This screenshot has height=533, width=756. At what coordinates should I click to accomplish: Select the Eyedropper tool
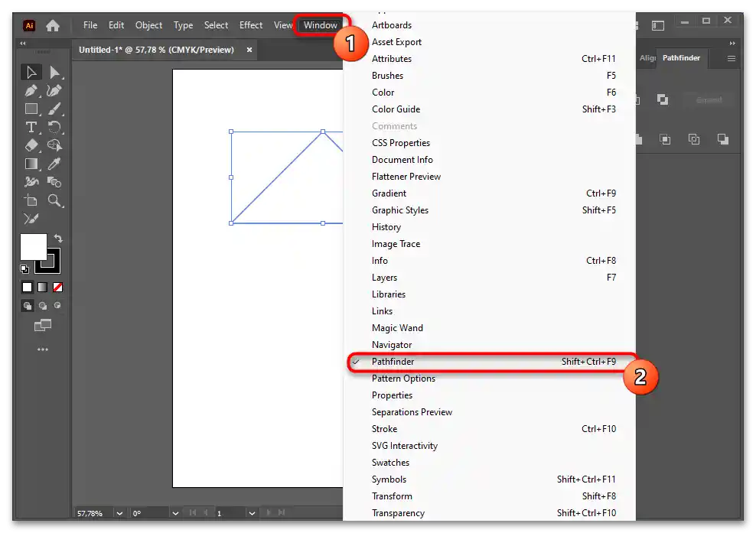tap(54, 164)
